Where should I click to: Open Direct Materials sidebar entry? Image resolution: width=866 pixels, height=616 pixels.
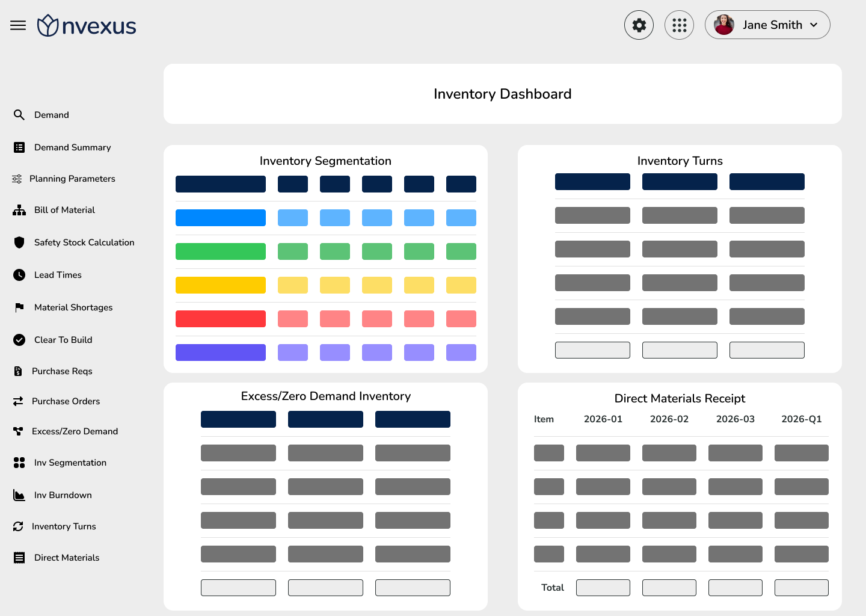(67, 558)
